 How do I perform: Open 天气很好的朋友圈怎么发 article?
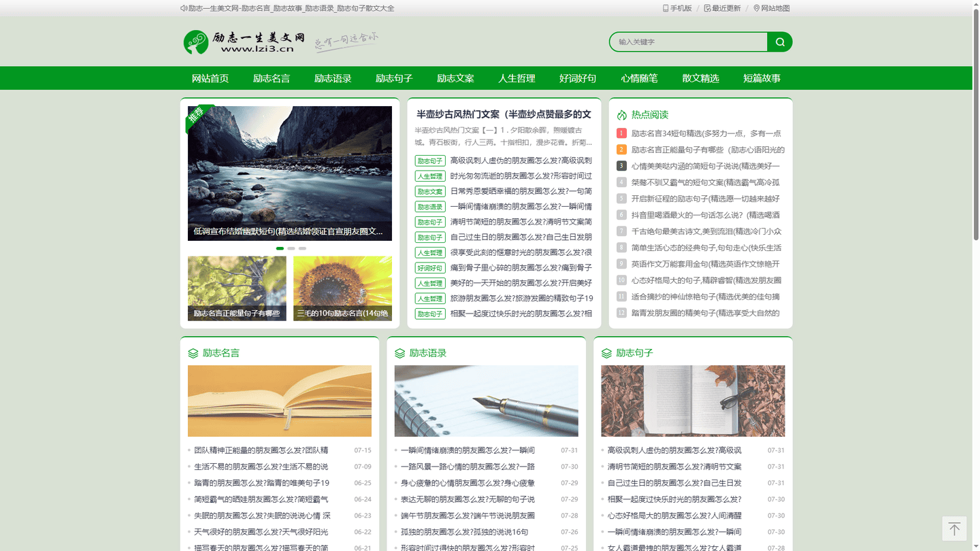pos(261,532)
